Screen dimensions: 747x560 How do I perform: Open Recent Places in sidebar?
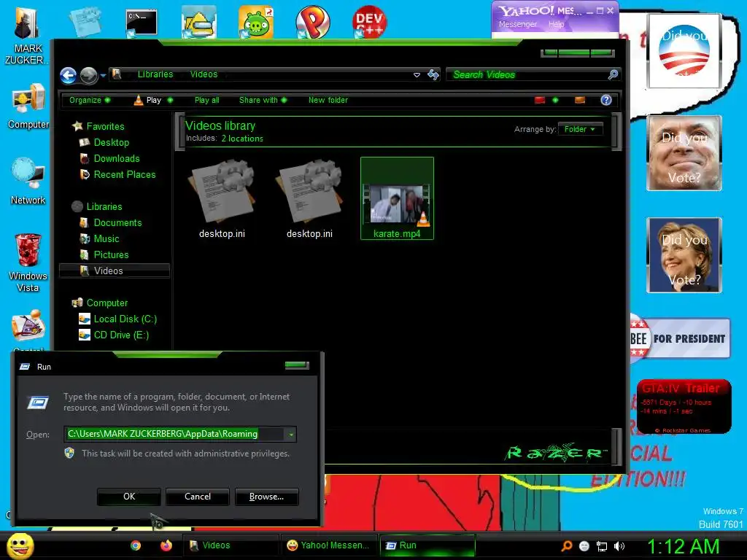(124, 175)
